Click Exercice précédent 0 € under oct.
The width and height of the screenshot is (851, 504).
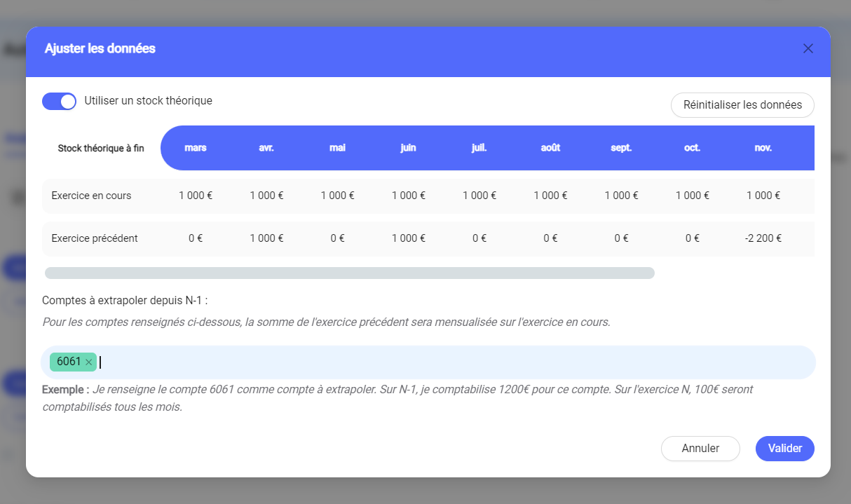[x=693, y=238]
